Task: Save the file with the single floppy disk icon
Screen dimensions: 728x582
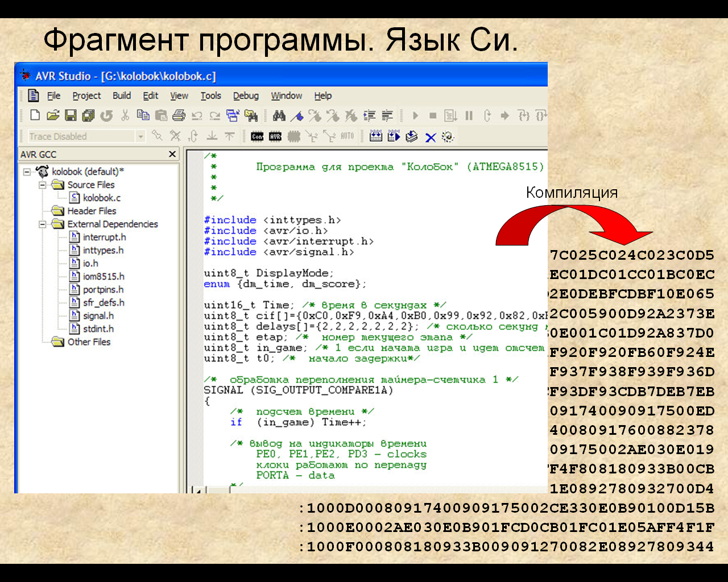Action: (x=71, y=115)
